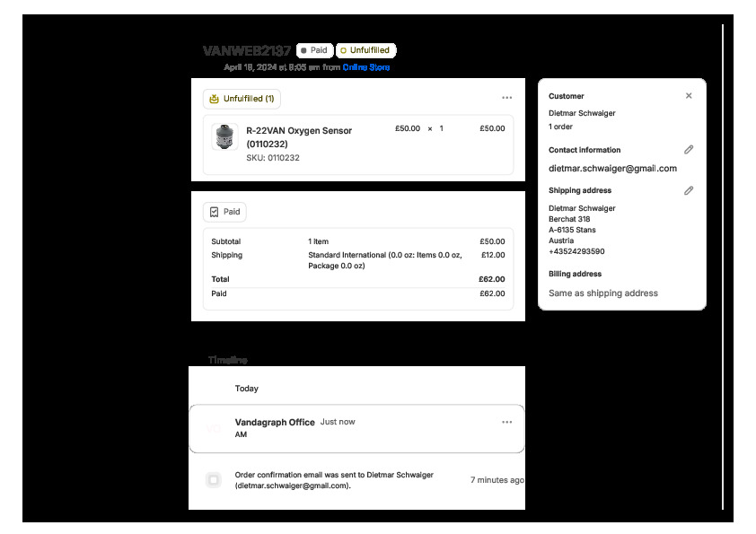Edit shipping address with pencil icon
Viewport: 756px width, 534px height.
point(689,190)
